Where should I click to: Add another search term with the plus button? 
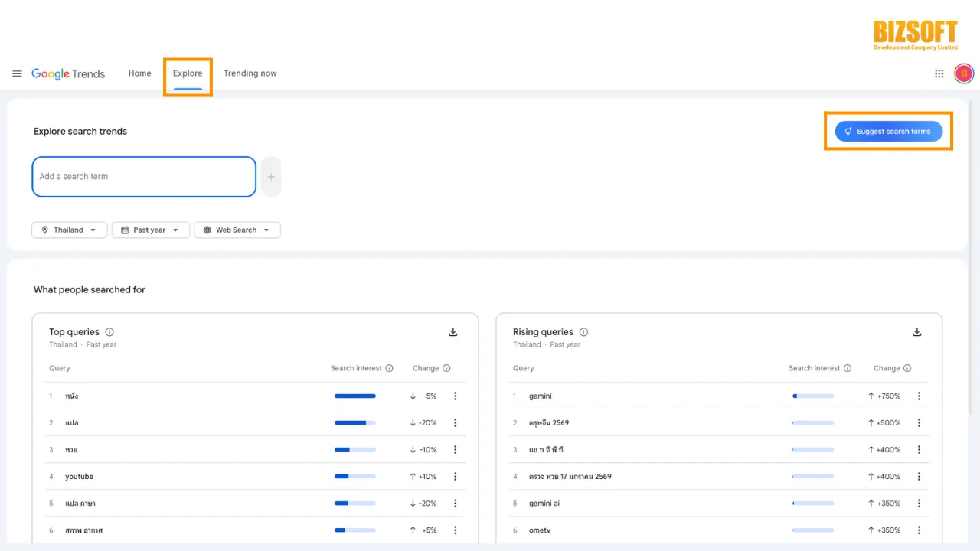[271, 177]
